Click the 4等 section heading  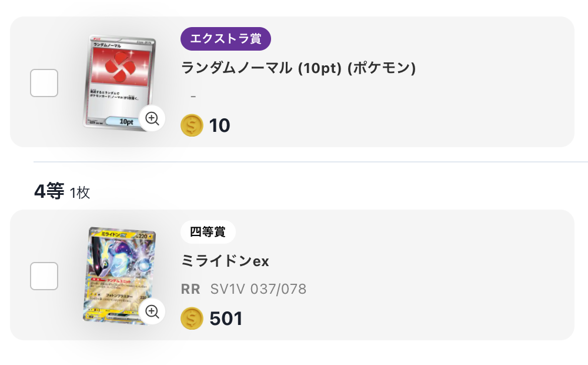point(49,192)
